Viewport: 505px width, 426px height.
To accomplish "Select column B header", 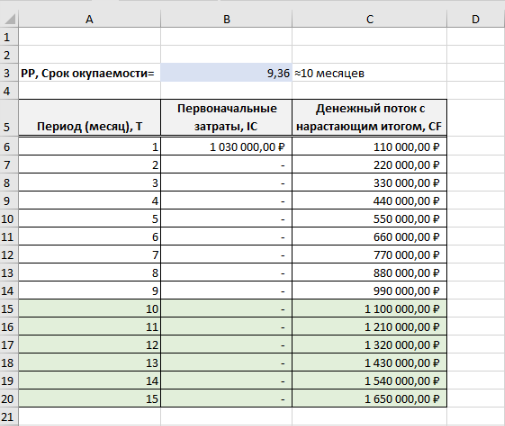I will tap(226, 19).
